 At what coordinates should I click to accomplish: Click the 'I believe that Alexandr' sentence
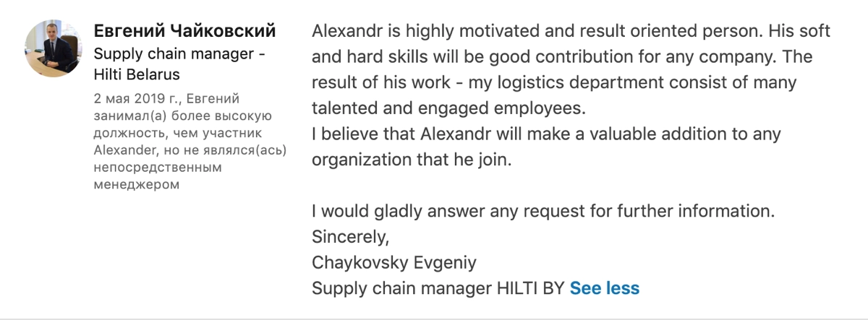point(546,134)
